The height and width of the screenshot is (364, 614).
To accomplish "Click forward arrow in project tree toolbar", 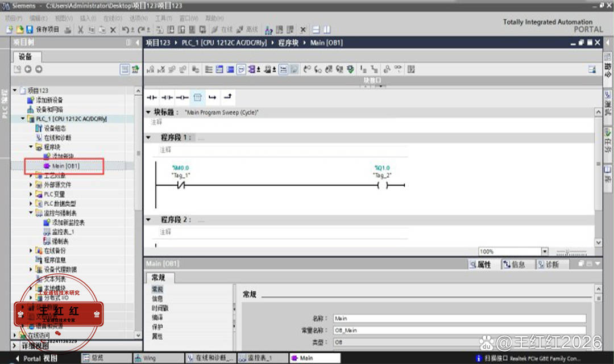I will pyautogui.click(x=39, y=69).
